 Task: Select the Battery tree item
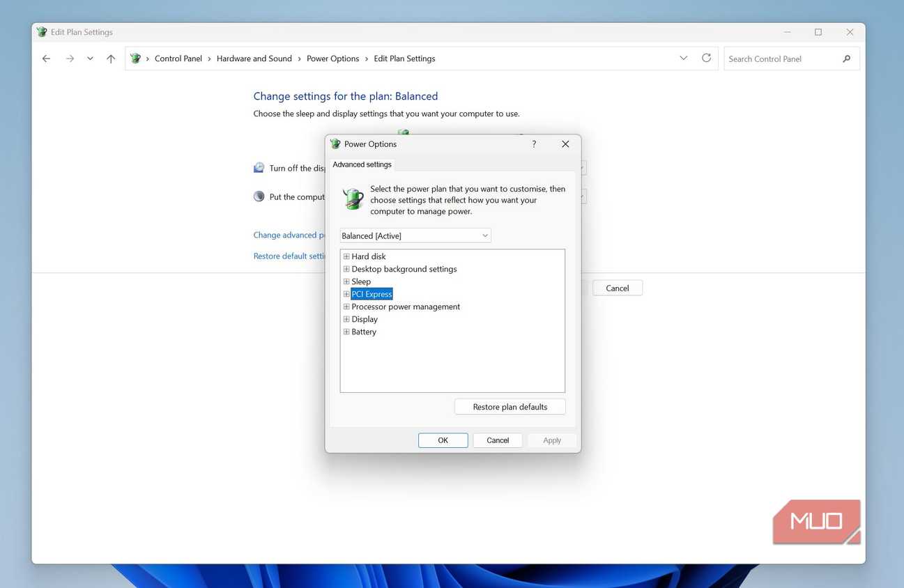click(x=364, y=332)
